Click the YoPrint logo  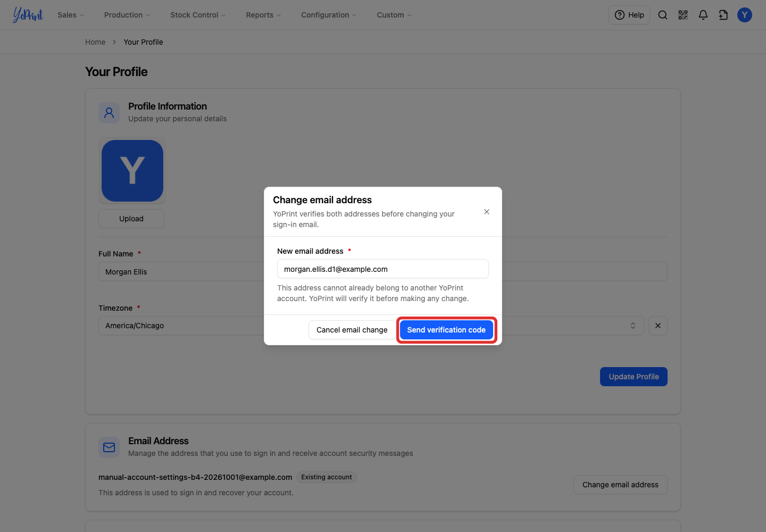28,15
